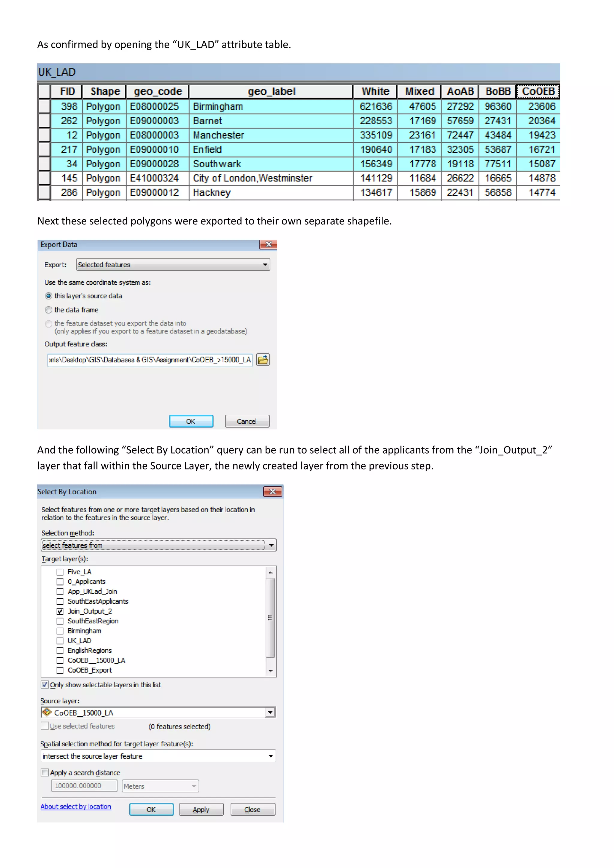The width and height of the screenshot is (614, 868).
Task: Click the Close button in Select By Location
Action: [x=253, y=809]
